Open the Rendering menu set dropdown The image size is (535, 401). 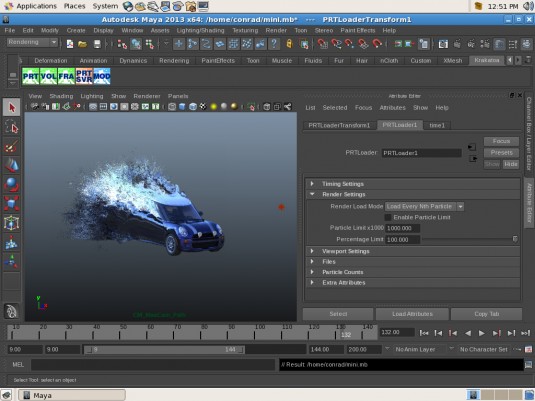click(32, 42)
